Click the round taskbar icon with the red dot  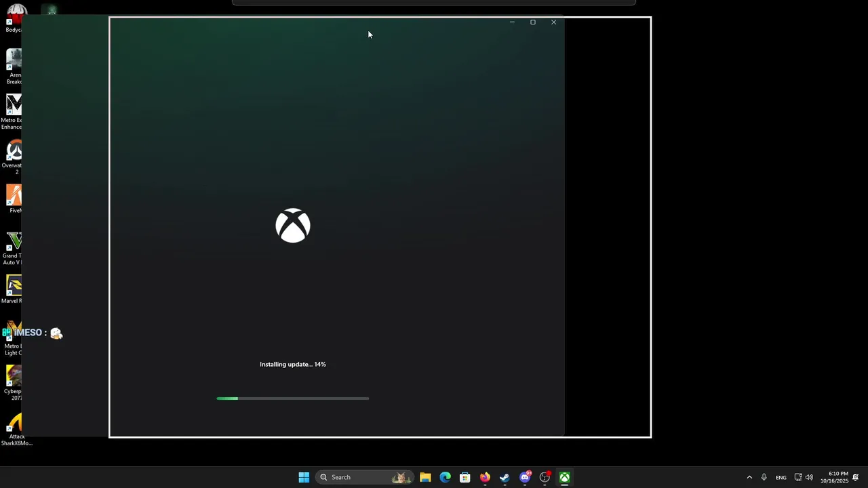click(x=545, y=477)
